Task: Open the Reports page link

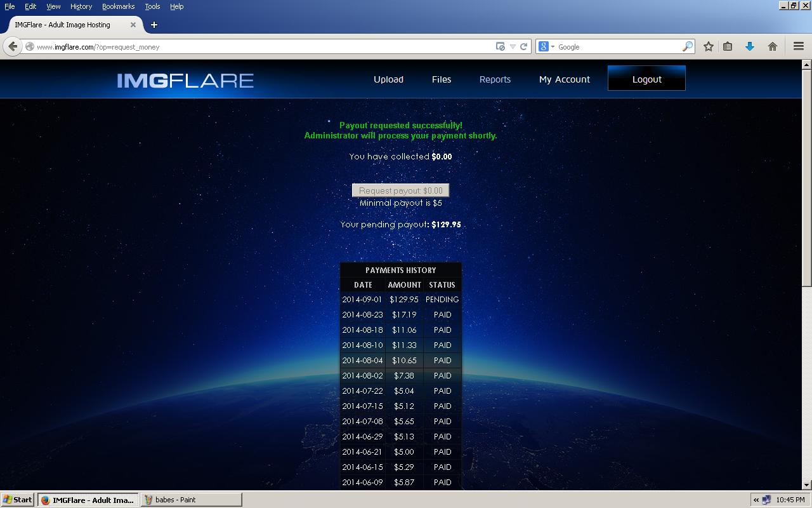Action: (x=495, y=79)
